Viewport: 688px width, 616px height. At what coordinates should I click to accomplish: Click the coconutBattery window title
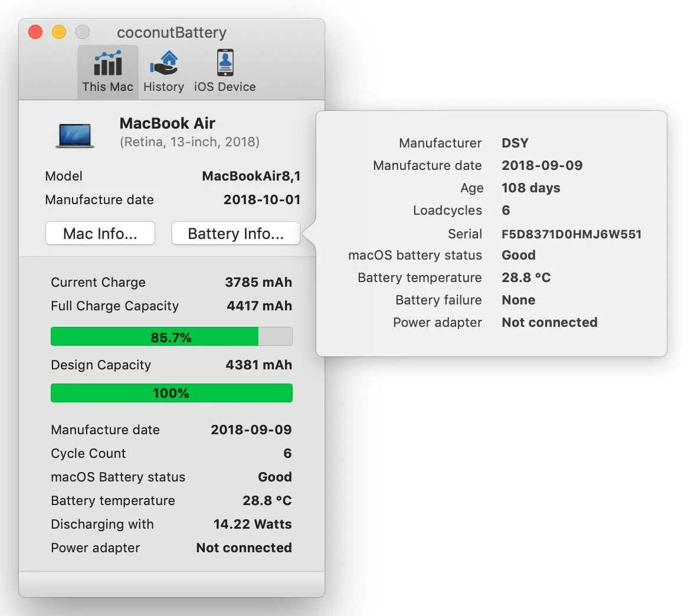(x=172, y=32)
